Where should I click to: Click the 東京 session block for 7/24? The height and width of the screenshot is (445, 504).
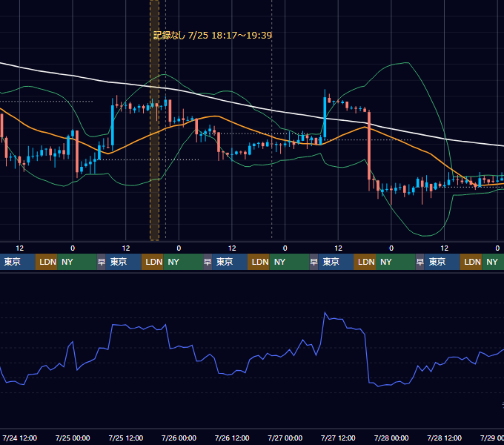tap(18, 262)
